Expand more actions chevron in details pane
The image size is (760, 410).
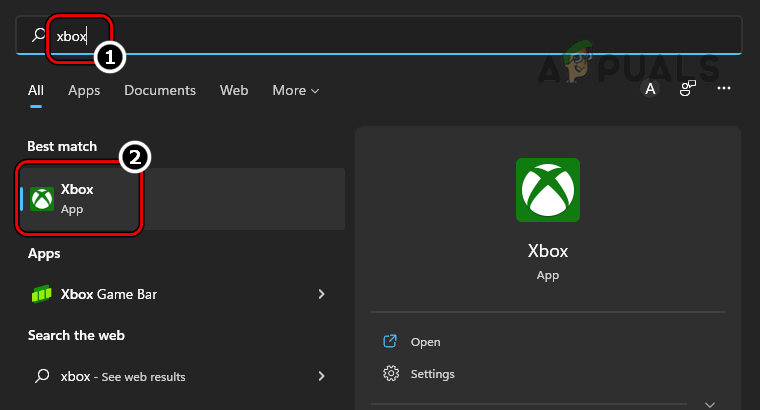(710, 404)
